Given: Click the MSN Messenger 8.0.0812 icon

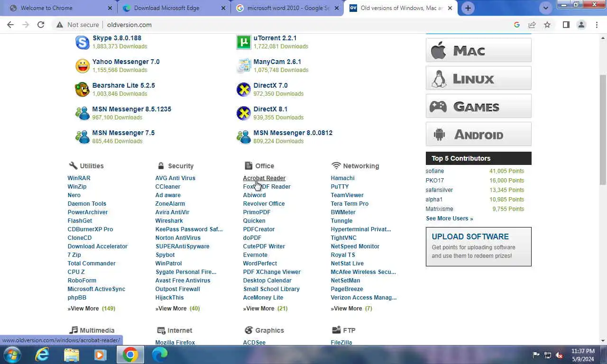Looking at the screenshot, I should pyautogui.click(x=243, y=137).
